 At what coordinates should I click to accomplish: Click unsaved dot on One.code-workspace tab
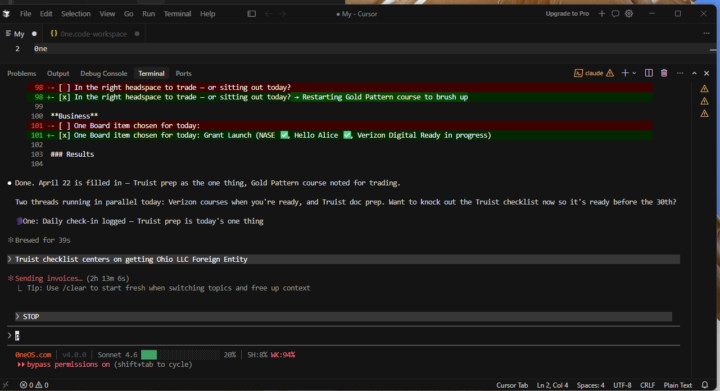click(x=137, y=34)
